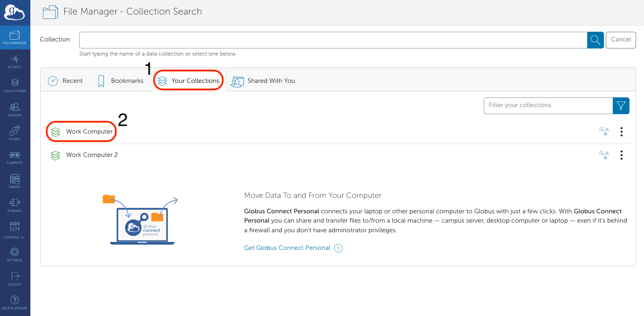Open Timers in the sidebar
The image size is (644, 316).
[x=15, y=181]
